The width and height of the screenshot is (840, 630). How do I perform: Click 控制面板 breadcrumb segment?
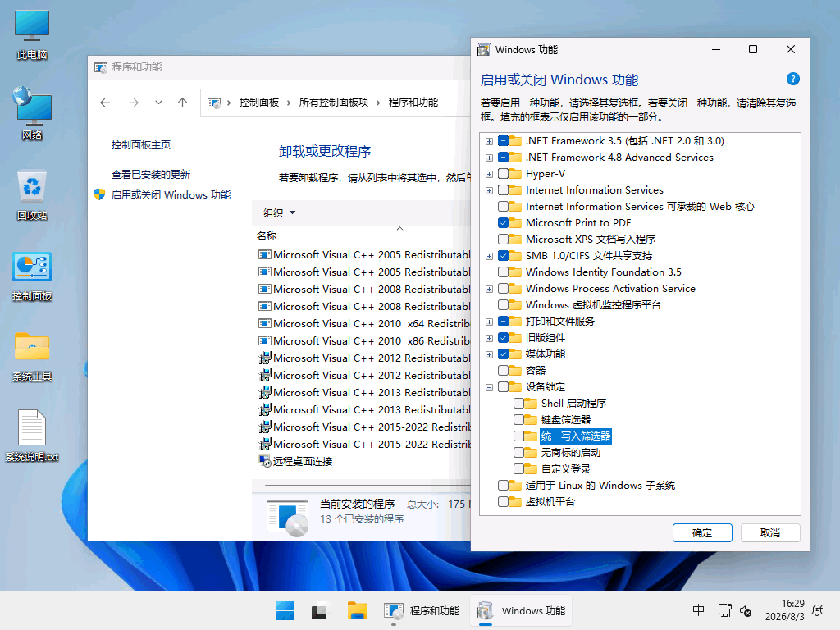259,103
